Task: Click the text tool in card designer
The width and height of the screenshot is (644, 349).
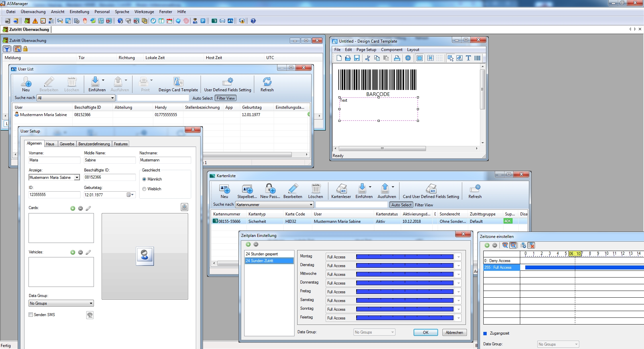Action: click(468, 58)
